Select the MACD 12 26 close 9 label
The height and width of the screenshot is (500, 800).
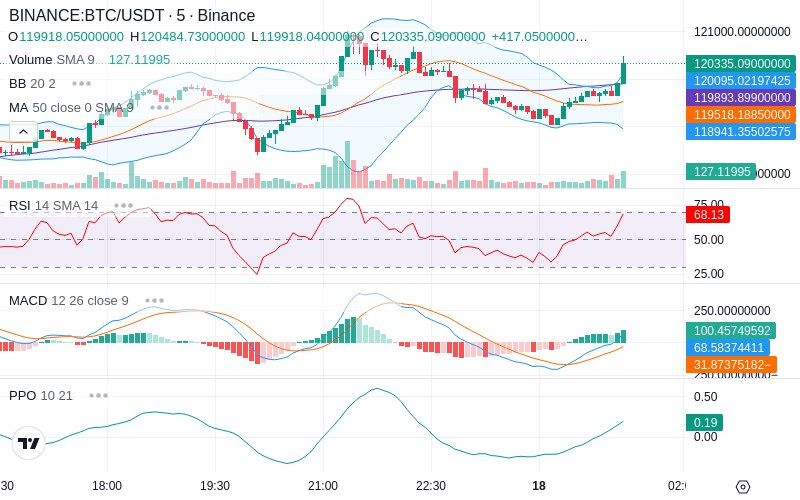(x=69, y=301)
